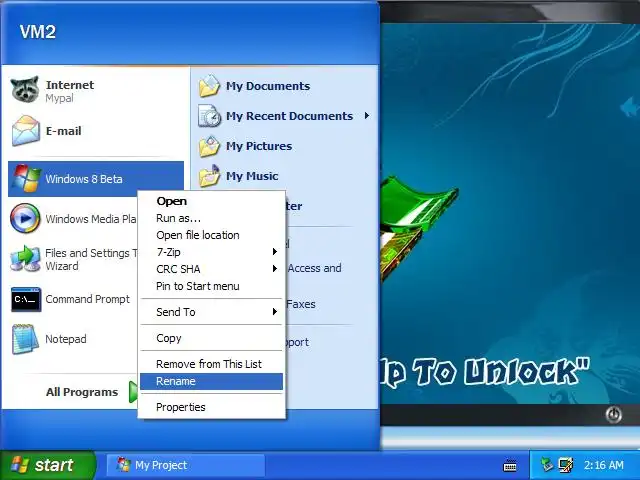Screen dimensions: 640x480
Task: Click the Files and Settings Wizard label
Action: (x=91, y=259)
